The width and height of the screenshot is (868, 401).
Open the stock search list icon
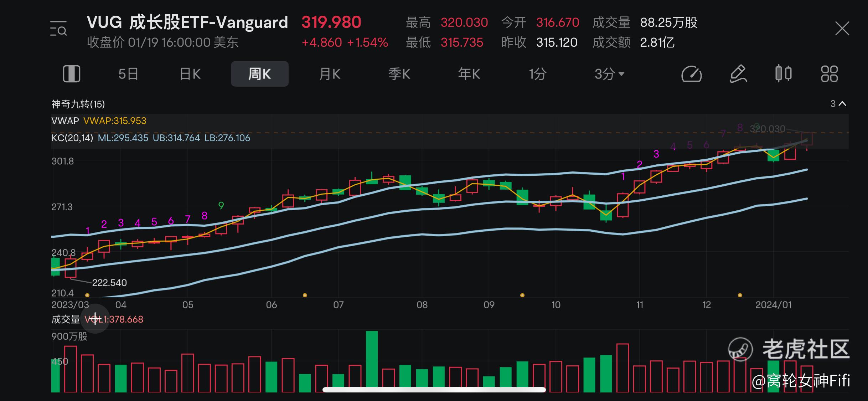click(x=58, y=29)
